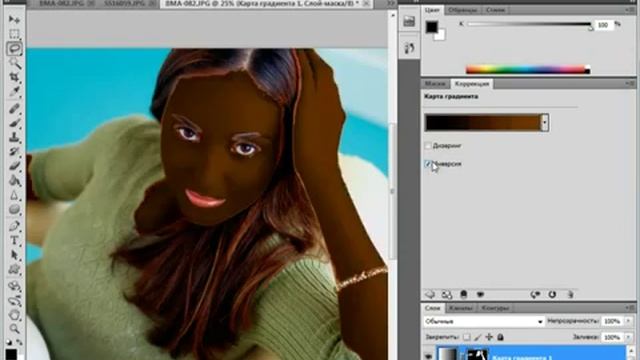Screen dimensions: 640x360
Task: Toggle lock all padlock icon
Action: [x=500, y=337]
